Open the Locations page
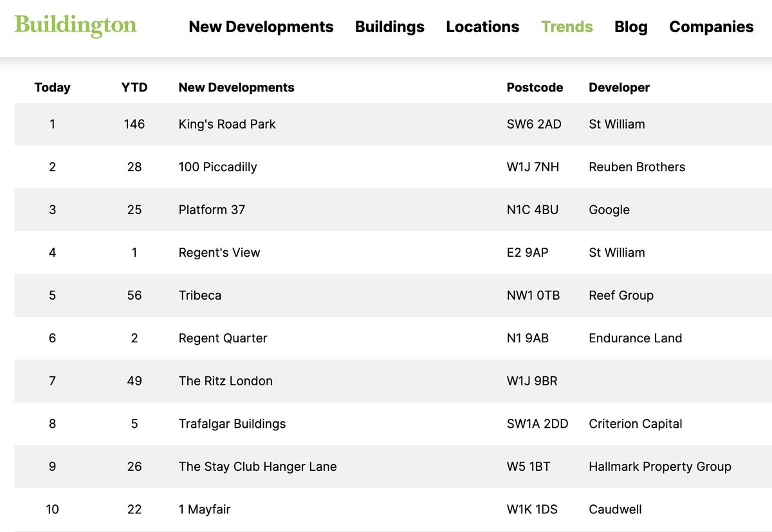The height and width of the screenshot is (532, 772). click(x=482, y=26)
